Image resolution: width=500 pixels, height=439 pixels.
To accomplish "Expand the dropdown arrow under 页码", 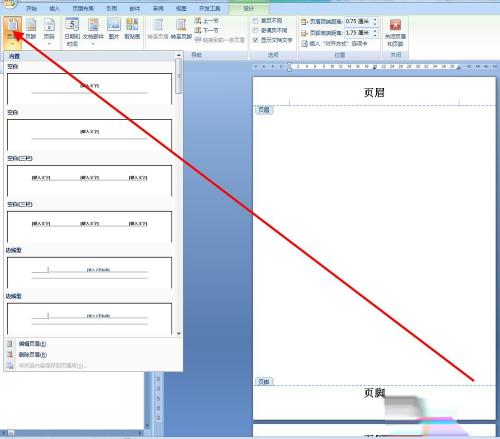I will click(x=49, y=44).
